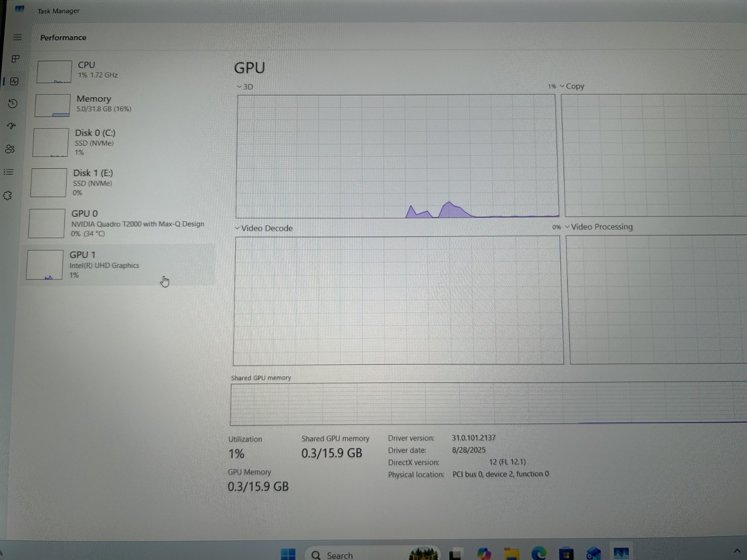Click the Performance page heading
Image resolution: width=747 pixels, height=560 pixels.
[x=63, y=37]
